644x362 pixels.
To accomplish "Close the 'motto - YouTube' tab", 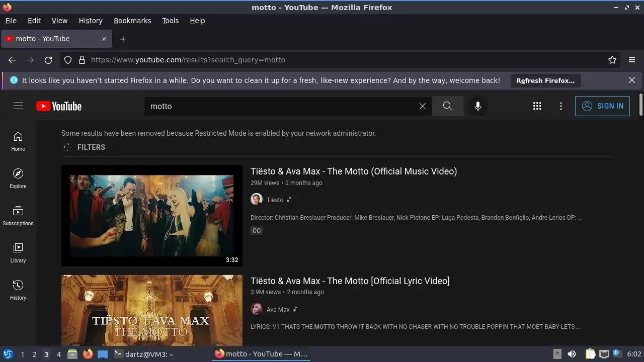I will [104, 39].
